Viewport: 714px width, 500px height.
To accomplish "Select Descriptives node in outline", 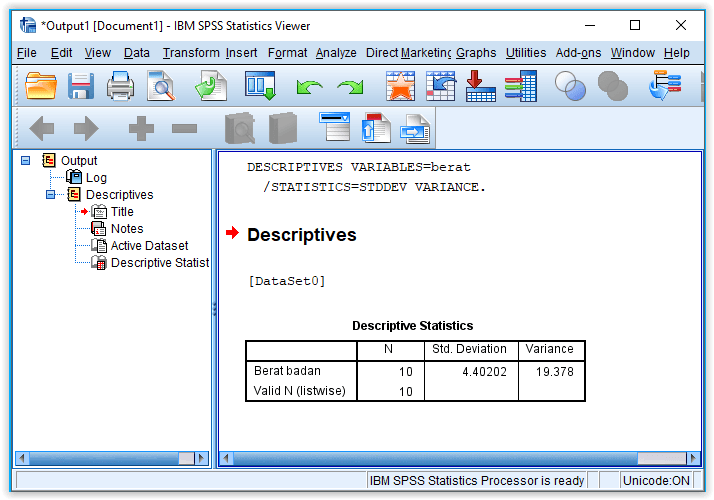I will [119, 194].
